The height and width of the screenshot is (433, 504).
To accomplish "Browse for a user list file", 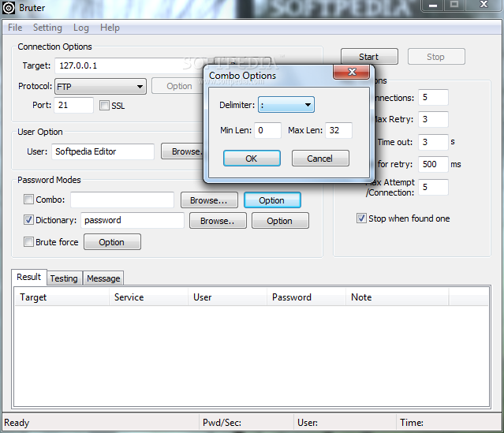I will [x=183, y=151].
